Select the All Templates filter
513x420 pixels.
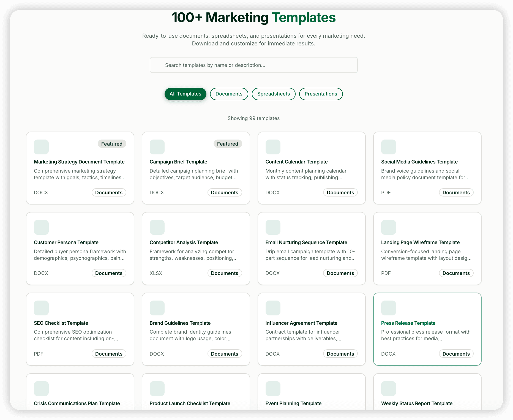(x=185, y=94)
